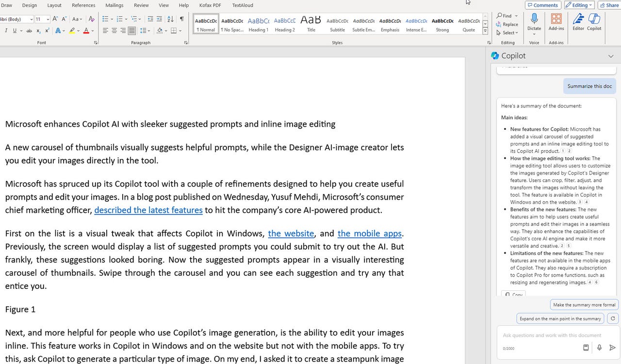This screenshot has width=621, height=364.
Task: Open the font name dropdown
Action: pos(31,19)
